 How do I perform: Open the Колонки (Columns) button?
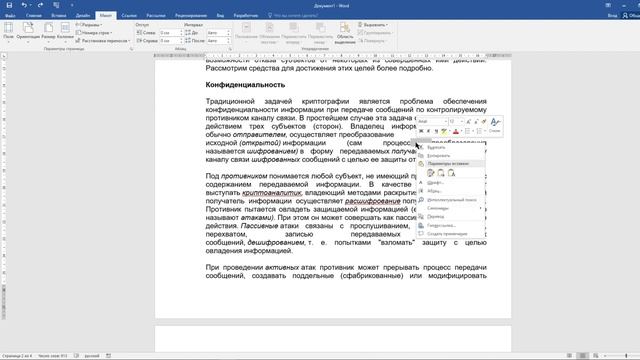65,32
